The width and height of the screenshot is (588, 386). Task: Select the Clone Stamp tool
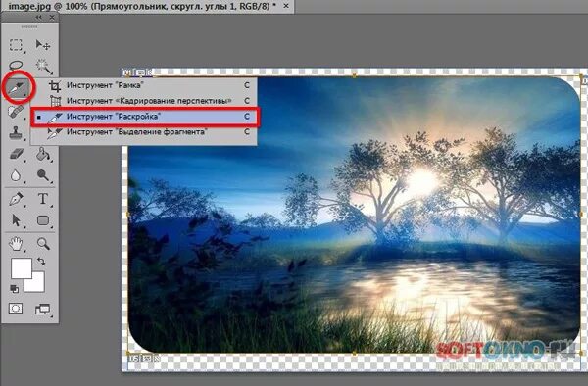pos(16,132)
